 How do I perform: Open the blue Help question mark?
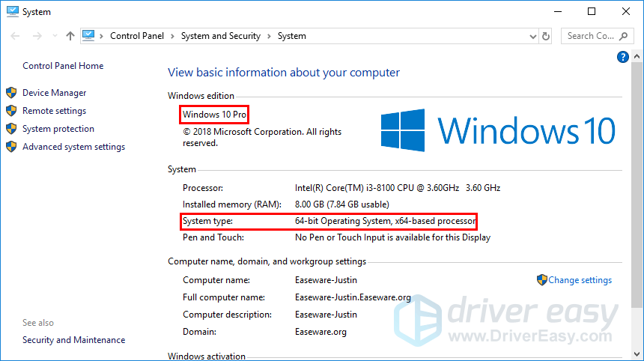[622, 57]
